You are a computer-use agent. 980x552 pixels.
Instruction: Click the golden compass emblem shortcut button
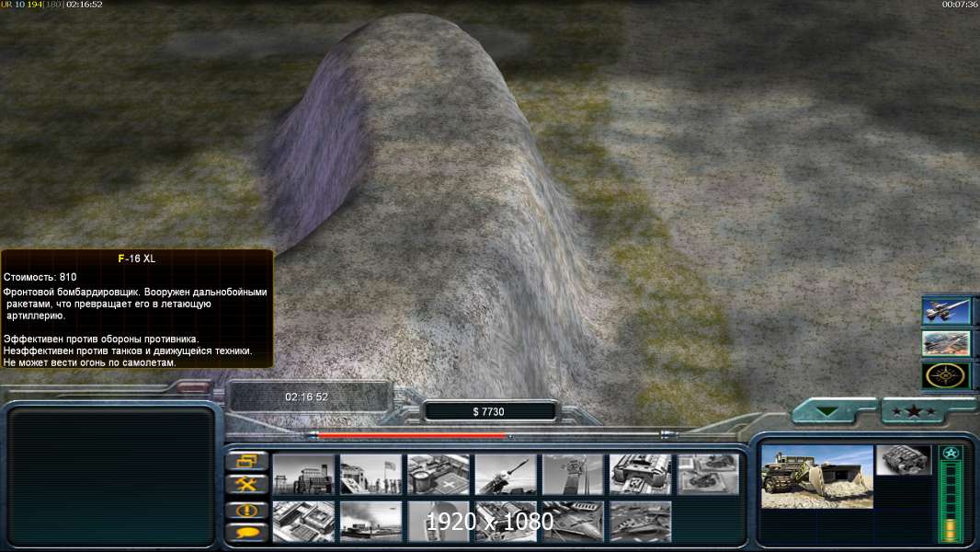pos(946,375)
